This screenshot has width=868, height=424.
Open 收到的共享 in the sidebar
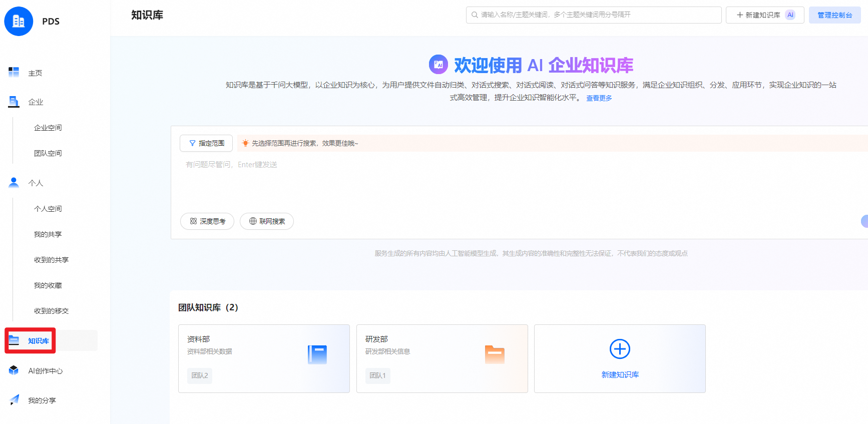click(x=52, y=260)
